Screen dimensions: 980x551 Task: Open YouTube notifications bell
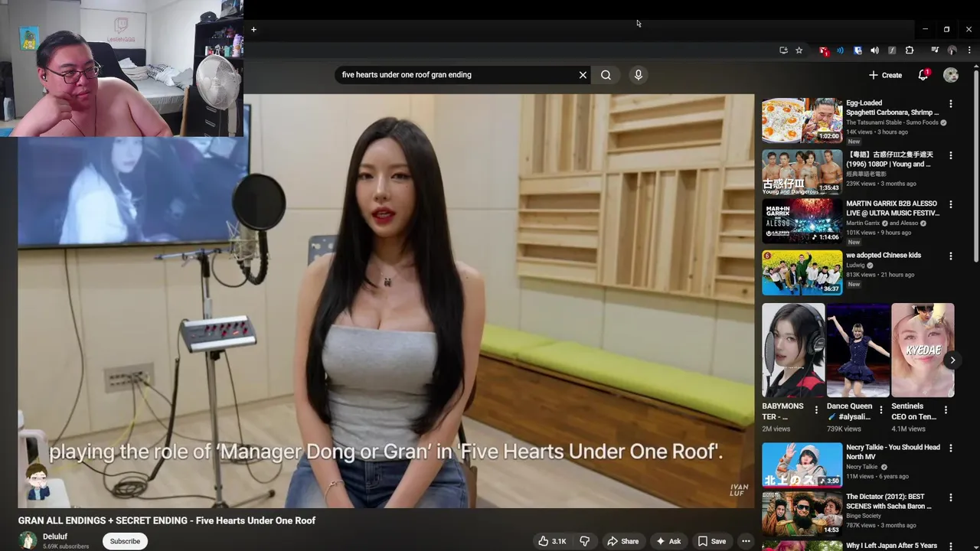[x=923, y=75]
